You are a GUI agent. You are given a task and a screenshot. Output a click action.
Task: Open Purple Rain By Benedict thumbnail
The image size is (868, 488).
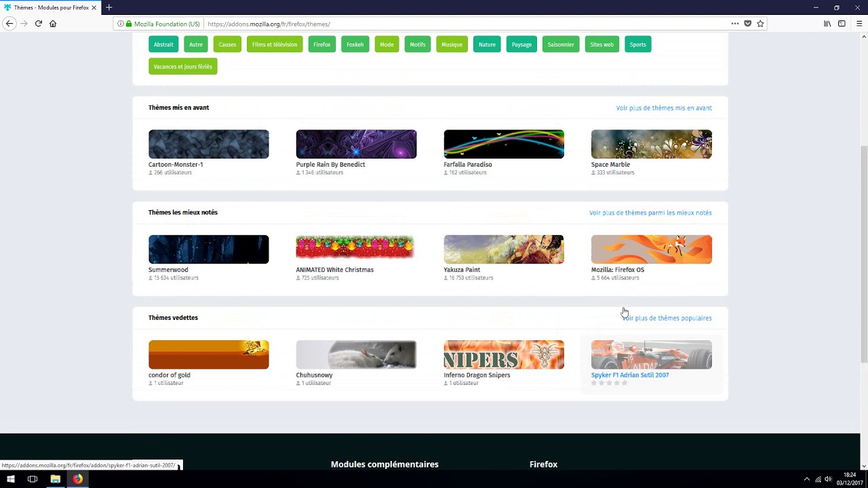point(356,144)
